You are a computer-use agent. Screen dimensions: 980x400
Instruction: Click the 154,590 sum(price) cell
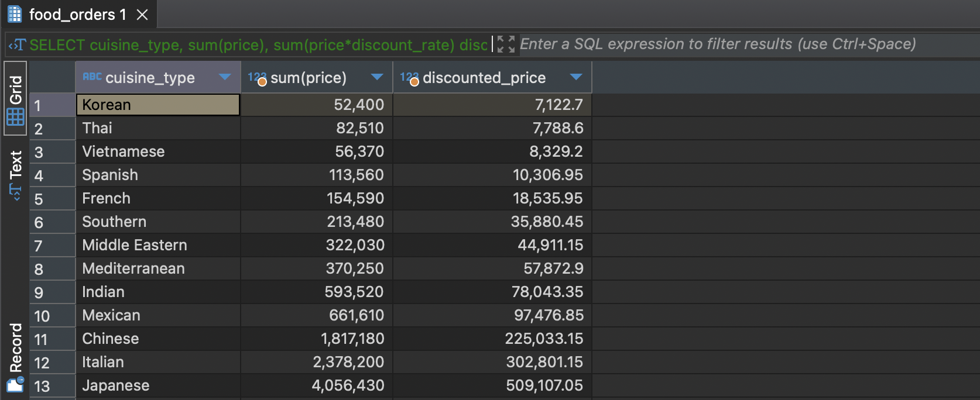[x=317, y=198]
